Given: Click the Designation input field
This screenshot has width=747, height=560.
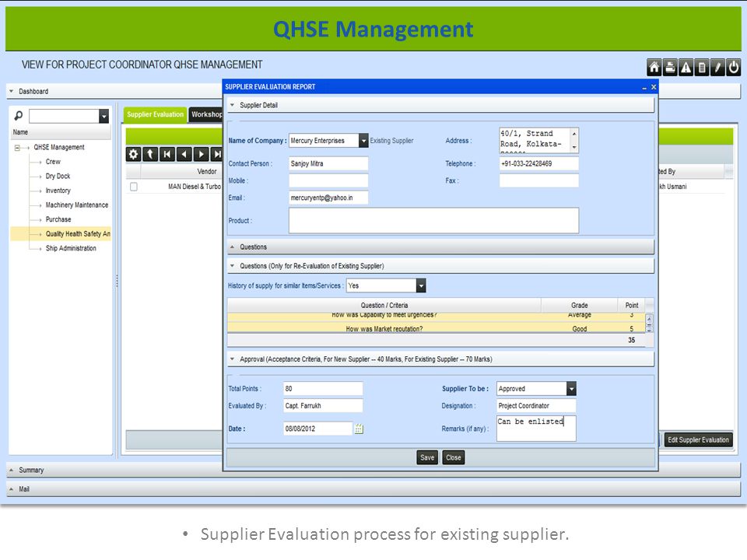Looking at the screenshot, I should 536,406.
